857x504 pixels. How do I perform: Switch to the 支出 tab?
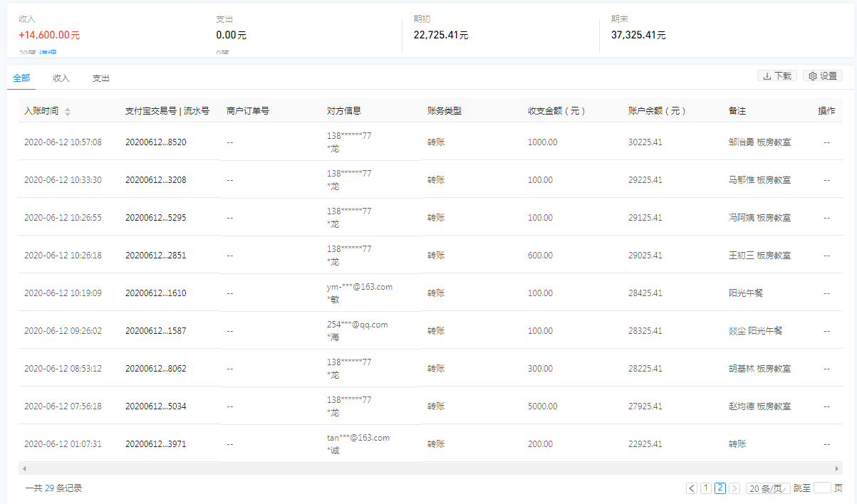pyautogui.click(x=101, y=78)
